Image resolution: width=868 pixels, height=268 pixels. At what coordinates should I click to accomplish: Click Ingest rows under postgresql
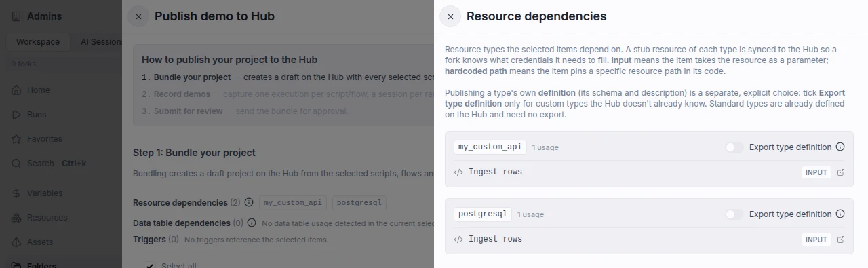tap(496, 240)
